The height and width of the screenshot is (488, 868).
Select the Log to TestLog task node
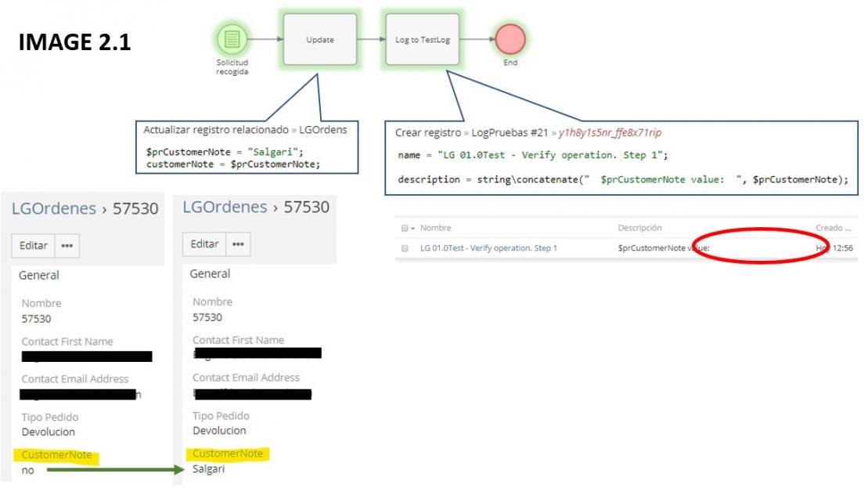click(422, 39)
